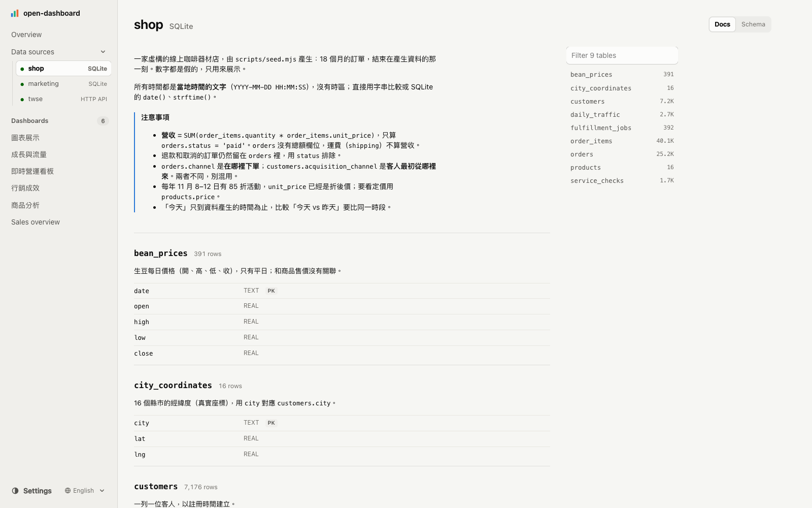Screen dimensions: 812x508
Task: Click the Dashboards count badge 6
Action: [103, 121]
